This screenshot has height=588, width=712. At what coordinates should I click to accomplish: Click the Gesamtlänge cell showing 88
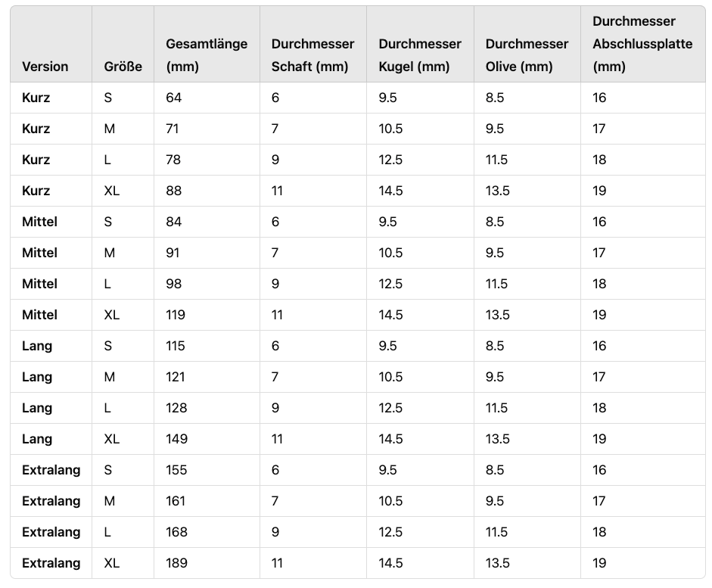pyautogui.click(x=174, y=191)
